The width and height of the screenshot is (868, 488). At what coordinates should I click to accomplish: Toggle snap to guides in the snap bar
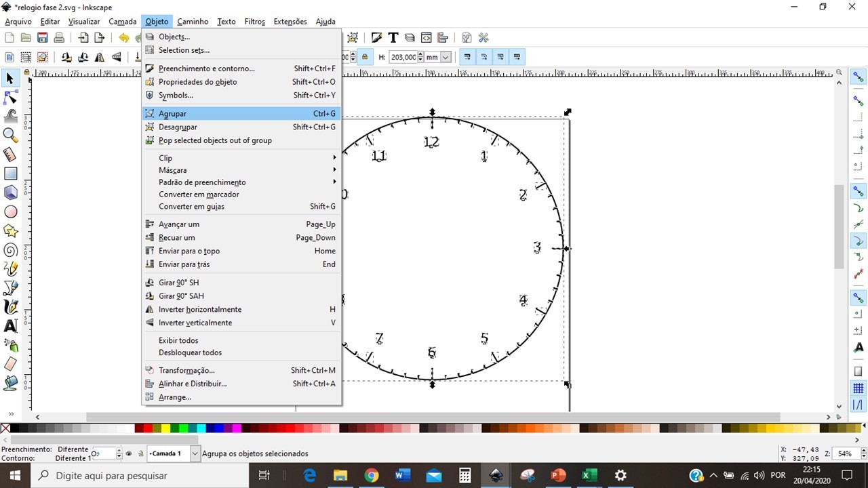859,405
